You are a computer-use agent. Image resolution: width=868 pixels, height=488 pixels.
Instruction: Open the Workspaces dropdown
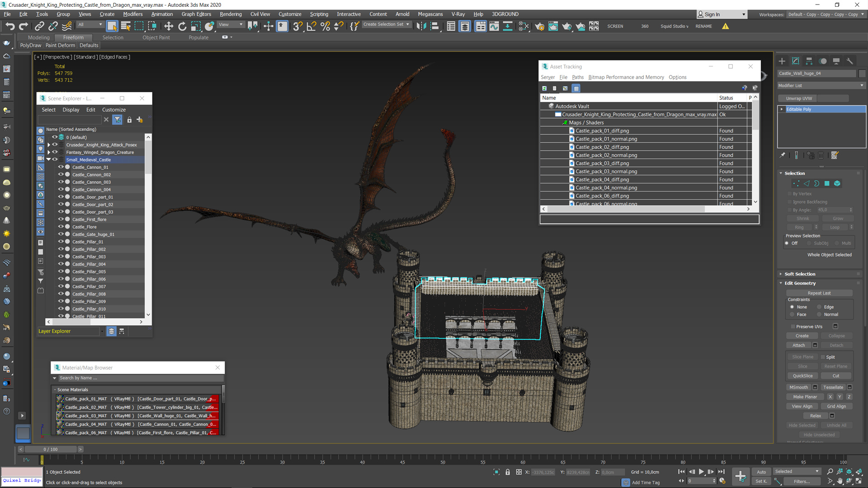point(825,14)
